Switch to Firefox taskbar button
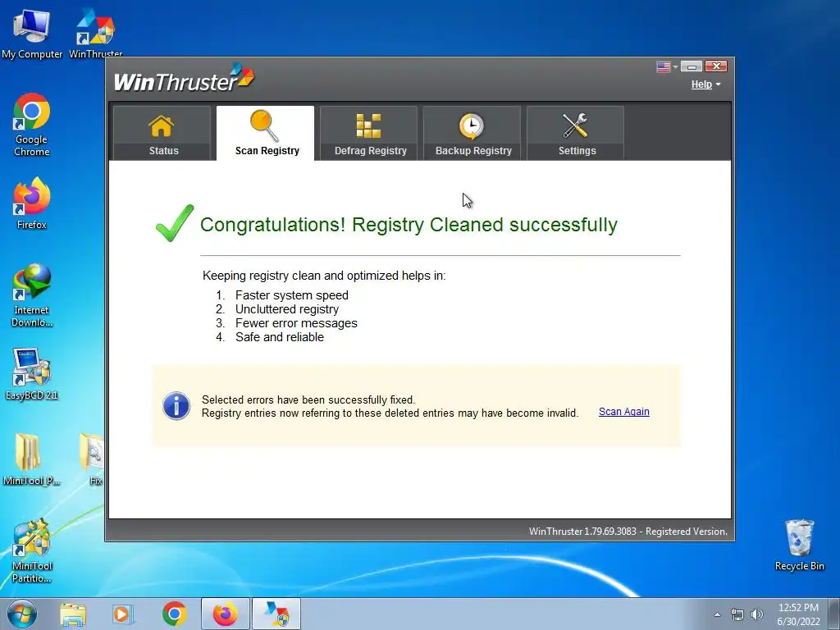 pos(225,614)
